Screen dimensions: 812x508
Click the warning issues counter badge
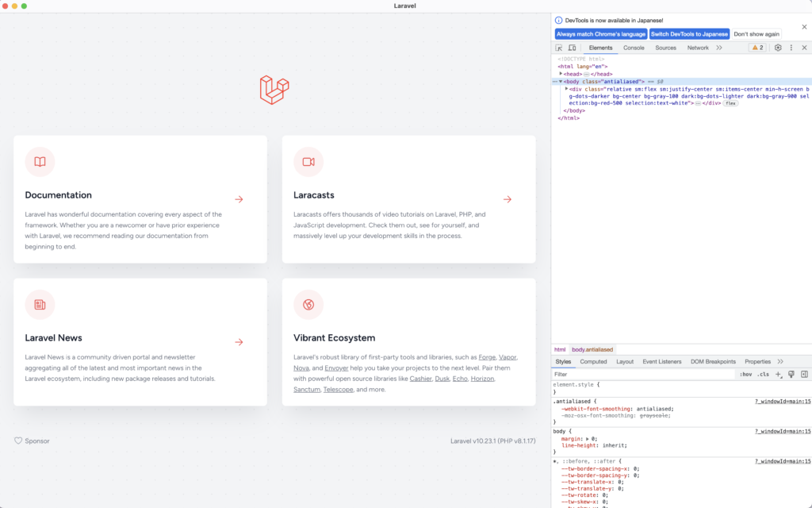[757, 48]
